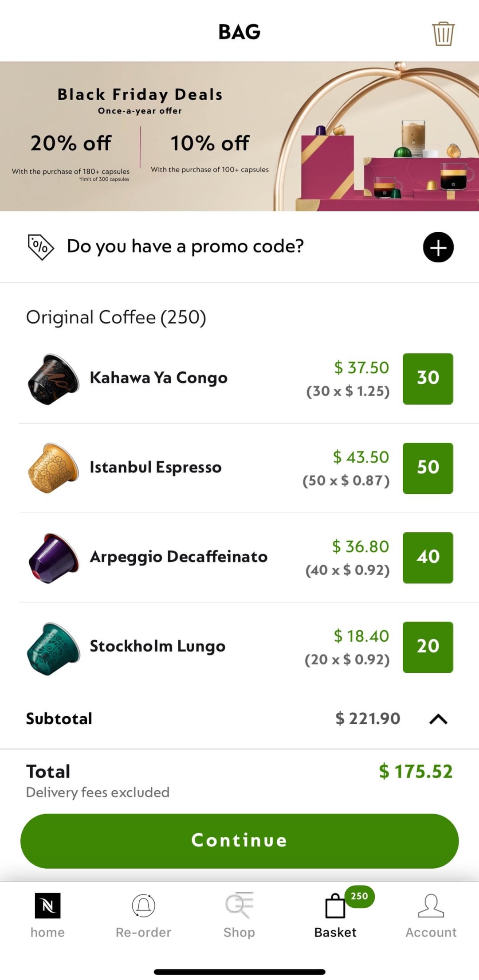479x980 pixels.
Task: Change Arpeggio Decaffeinato quantity of 40
Action: tap(428, 558)
